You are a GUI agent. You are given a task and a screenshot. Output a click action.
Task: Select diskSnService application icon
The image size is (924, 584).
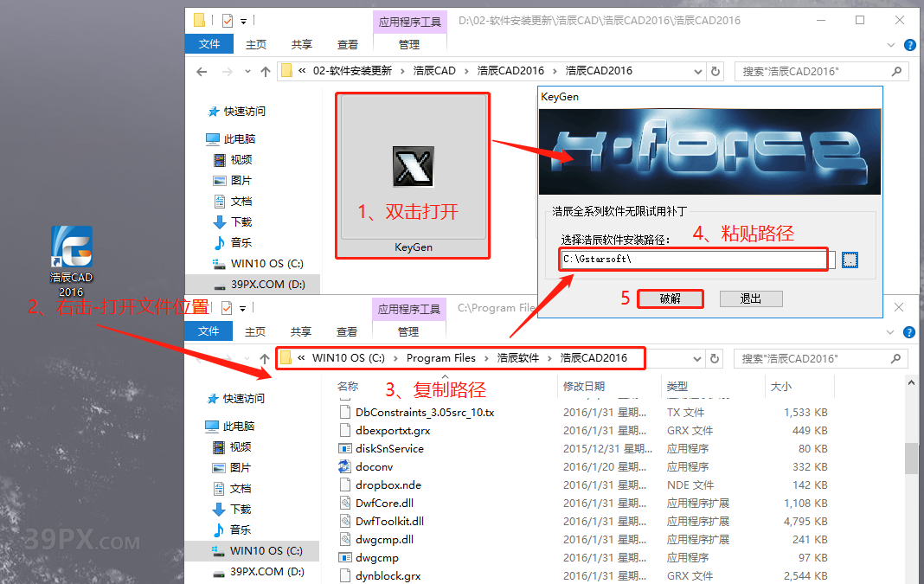(x=344, y=448)
